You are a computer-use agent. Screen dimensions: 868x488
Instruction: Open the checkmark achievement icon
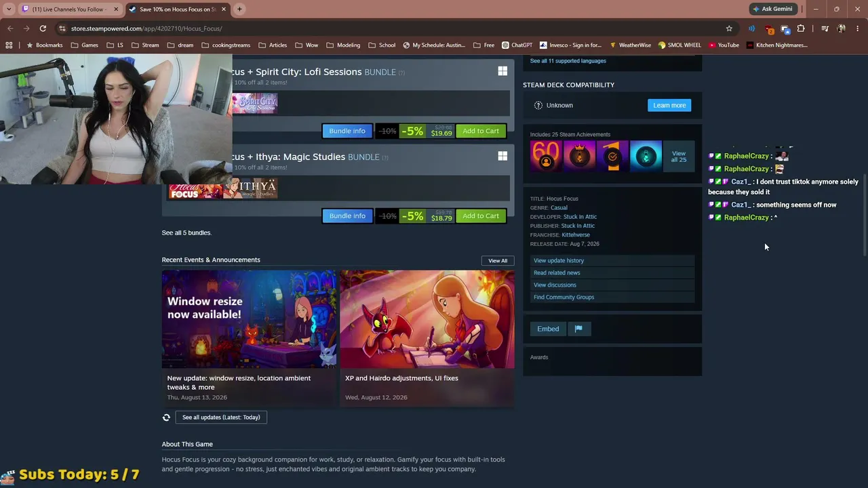pos(612,156)
